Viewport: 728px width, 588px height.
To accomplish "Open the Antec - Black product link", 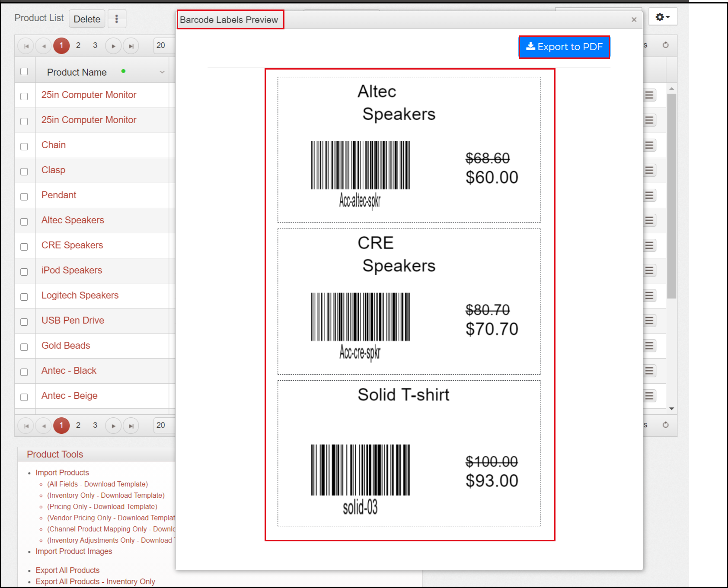I will tap(69, 371).
